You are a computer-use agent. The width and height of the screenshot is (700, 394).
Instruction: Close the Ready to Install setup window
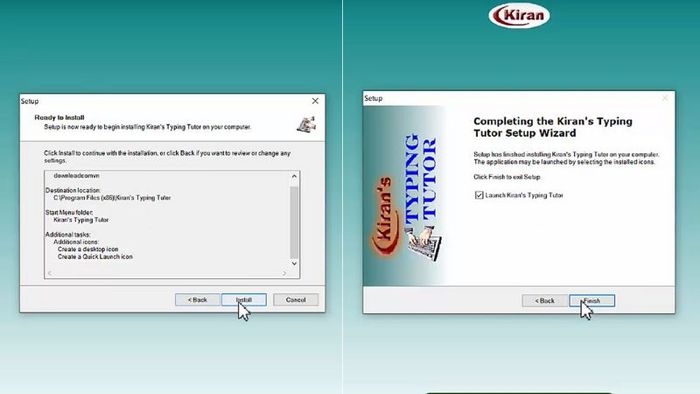[x=315, y=101]
